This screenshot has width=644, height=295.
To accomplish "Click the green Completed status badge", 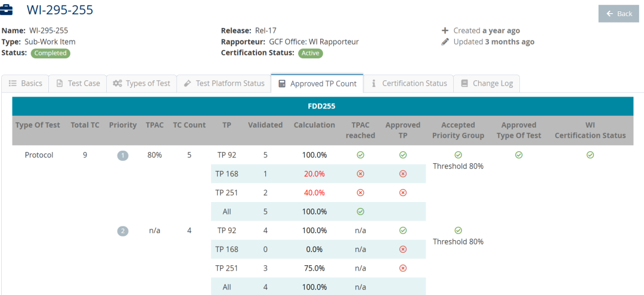I will pos(51,53).
